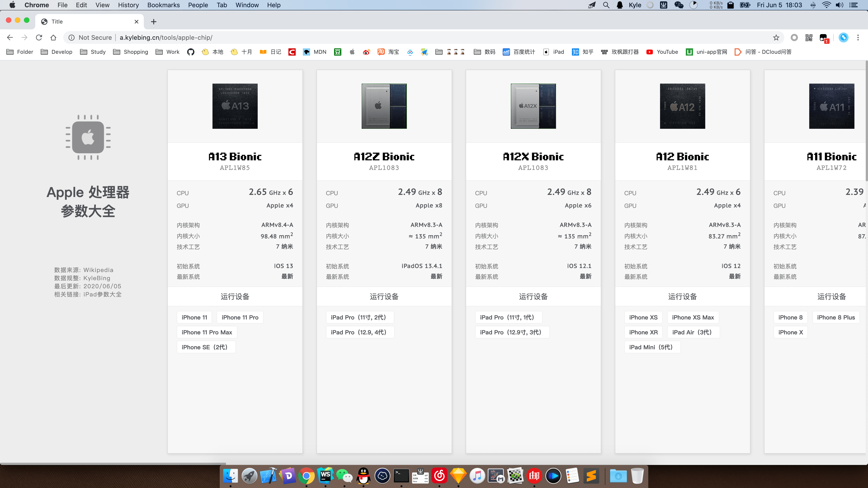Open the QR code extension icon
This screenshot has width=868, height=488.
[809, 37]
